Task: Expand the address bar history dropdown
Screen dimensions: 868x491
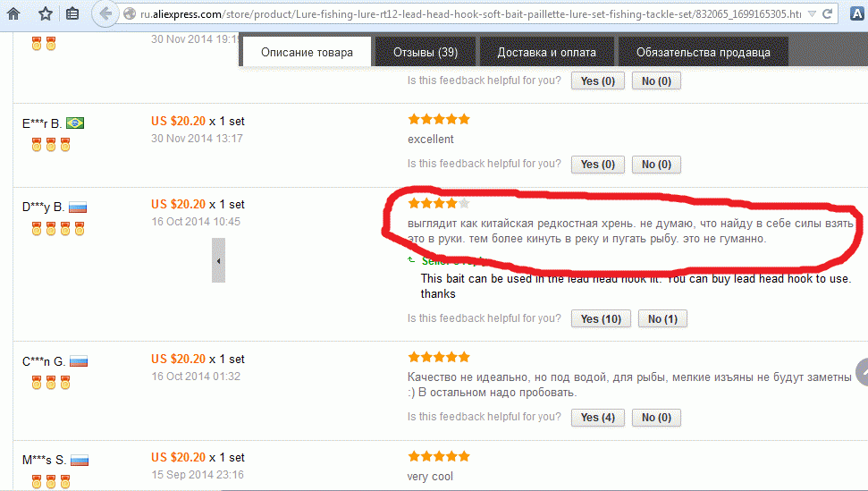Action: (x=812, y=13)
